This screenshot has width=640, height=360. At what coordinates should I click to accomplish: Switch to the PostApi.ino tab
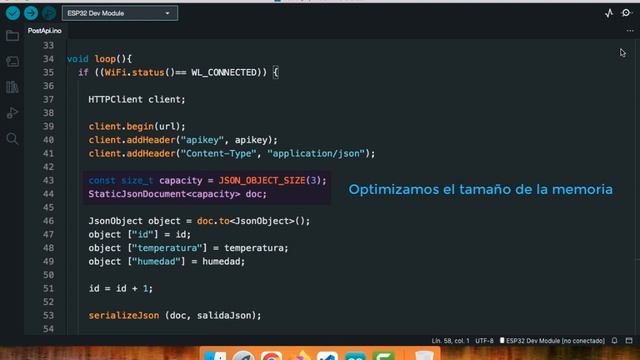(x=44, y=31)
